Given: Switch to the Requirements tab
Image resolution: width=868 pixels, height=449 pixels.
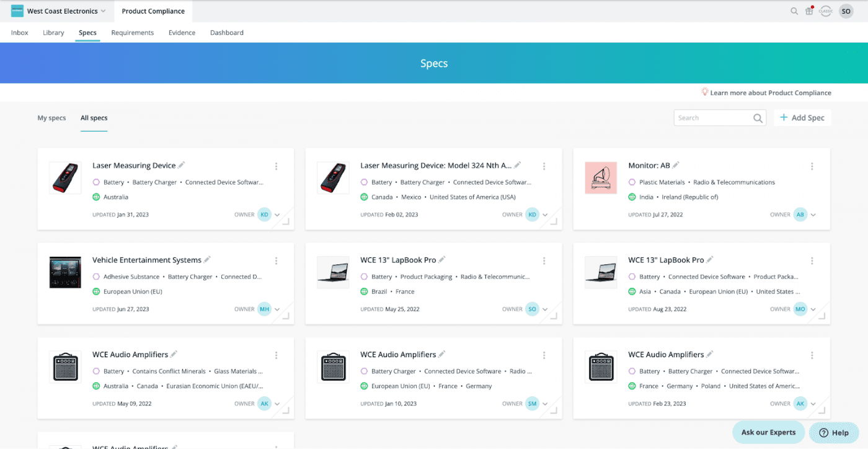Looking at the screenshot, I should 132,33.
